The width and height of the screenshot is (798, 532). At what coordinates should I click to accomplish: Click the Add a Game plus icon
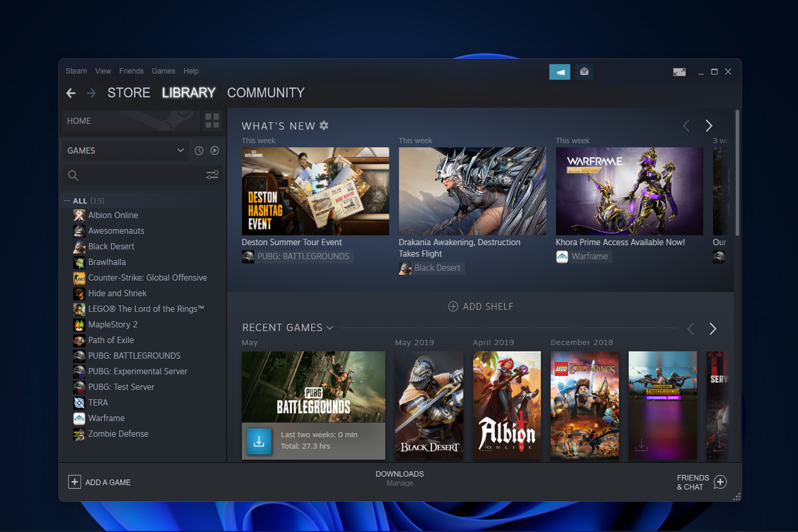pyautogui.click(x=74, y=482)
